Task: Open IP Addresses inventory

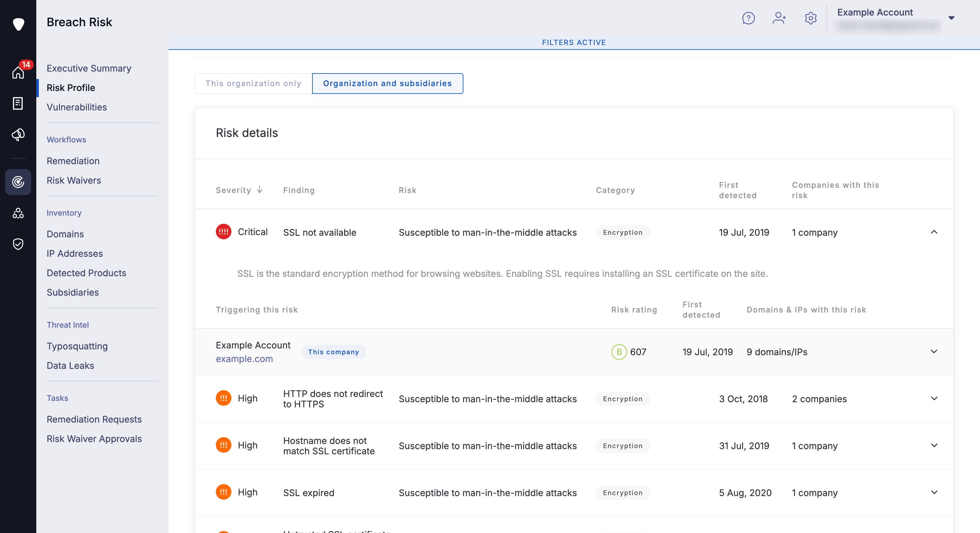Action: [x=75, y=253]
